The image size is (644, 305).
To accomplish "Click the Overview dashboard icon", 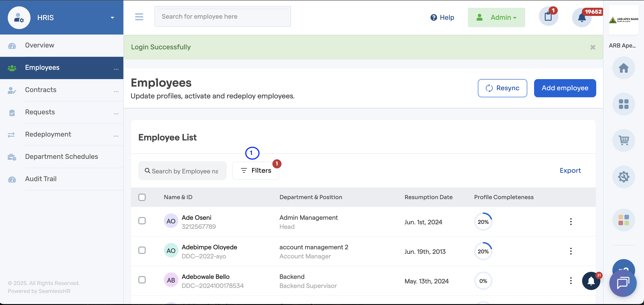I will coord(12,46).
